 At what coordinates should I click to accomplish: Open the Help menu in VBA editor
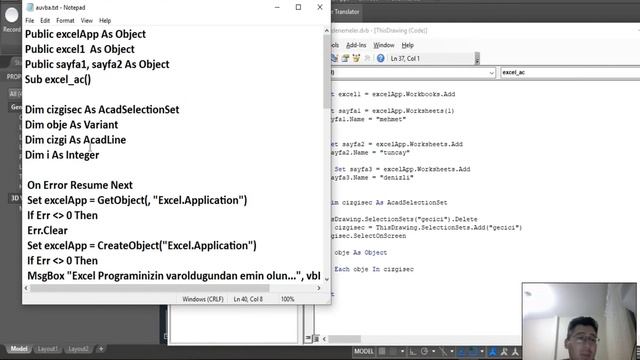coord(407,45)
